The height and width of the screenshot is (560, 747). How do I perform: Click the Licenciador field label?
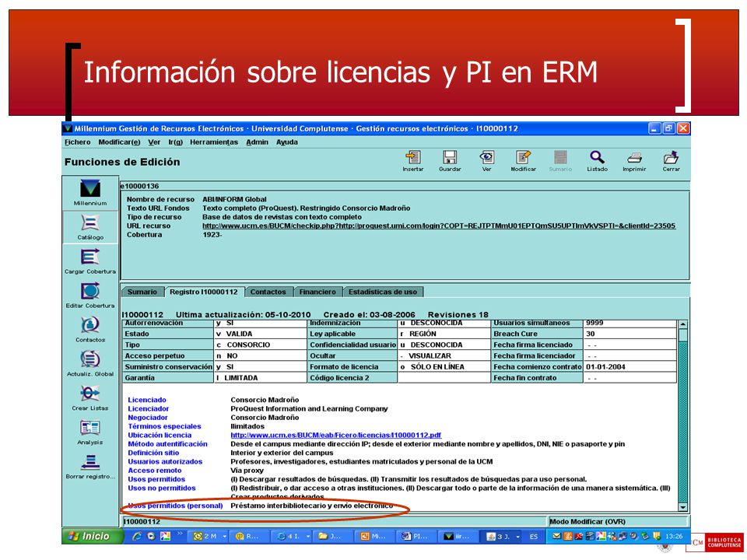click(x=148, y=408)
